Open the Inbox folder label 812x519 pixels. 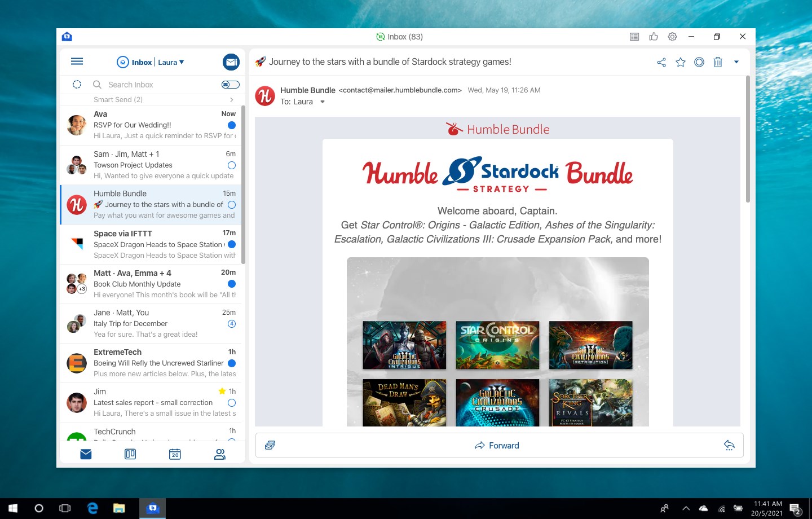click(x=142, y=62)
